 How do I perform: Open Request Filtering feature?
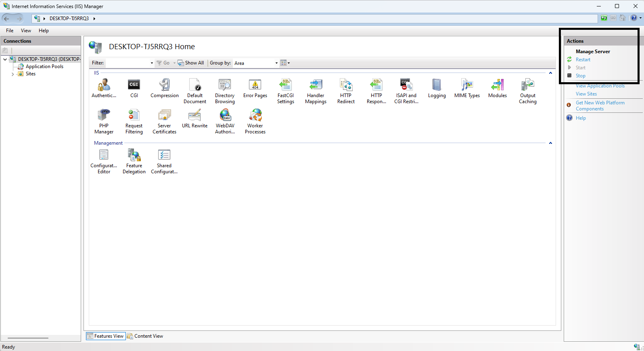tap(134, 121)
